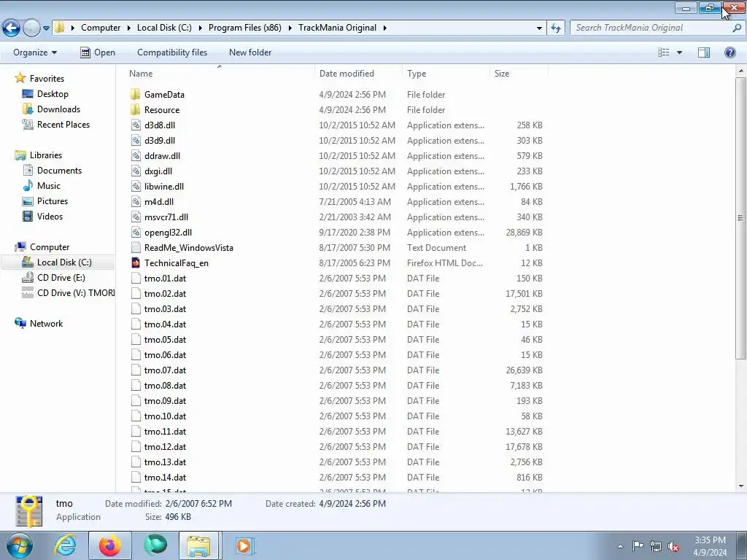Select the TechnicalFaq_en HTML file icon
The width and height of the screenshot is (747, 560).
(136, 262)
